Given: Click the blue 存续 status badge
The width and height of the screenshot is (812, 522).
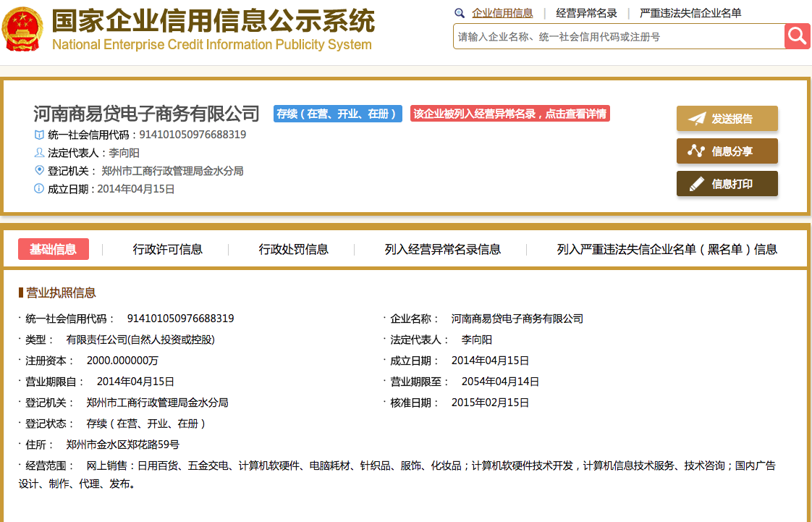Looking at the screenshot, I should [x=337, y=114].
